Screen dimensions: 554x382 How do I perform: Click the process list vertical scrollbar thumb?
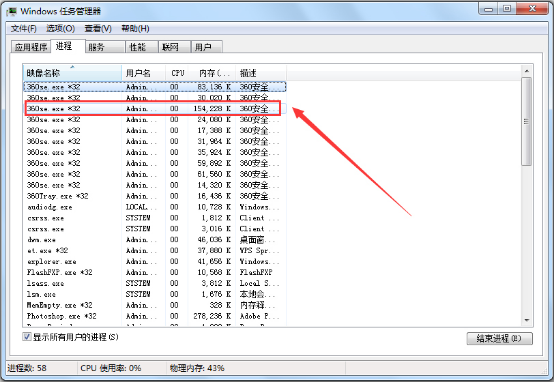[526, 121]
